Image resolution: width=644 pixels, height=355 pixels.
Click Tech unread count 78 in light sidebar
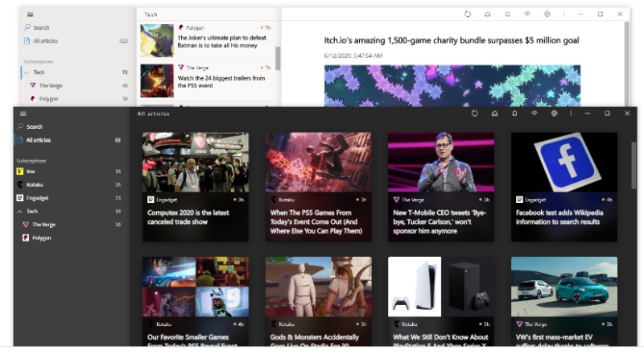tap(125, 72)
